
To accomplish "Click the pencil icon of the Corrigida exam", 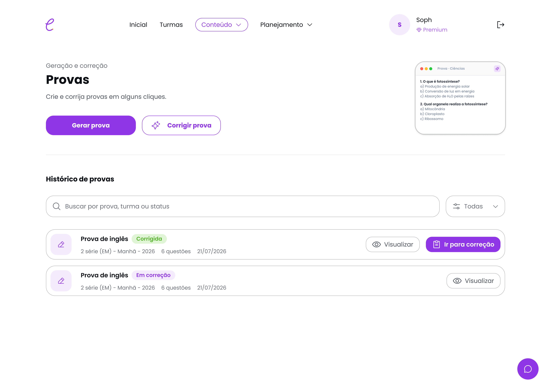I will (61, 244).
